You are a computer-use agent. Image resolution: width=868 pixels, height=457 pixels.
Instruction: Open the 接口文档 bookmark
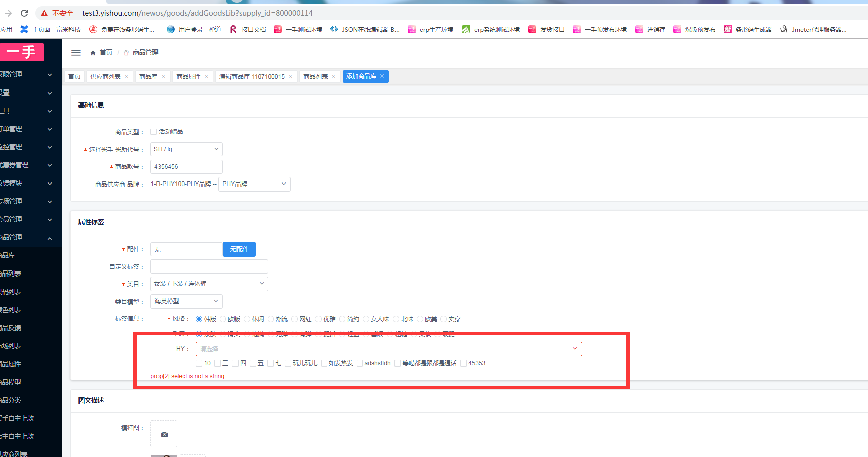pyautogui.click(x=248, y=30)
